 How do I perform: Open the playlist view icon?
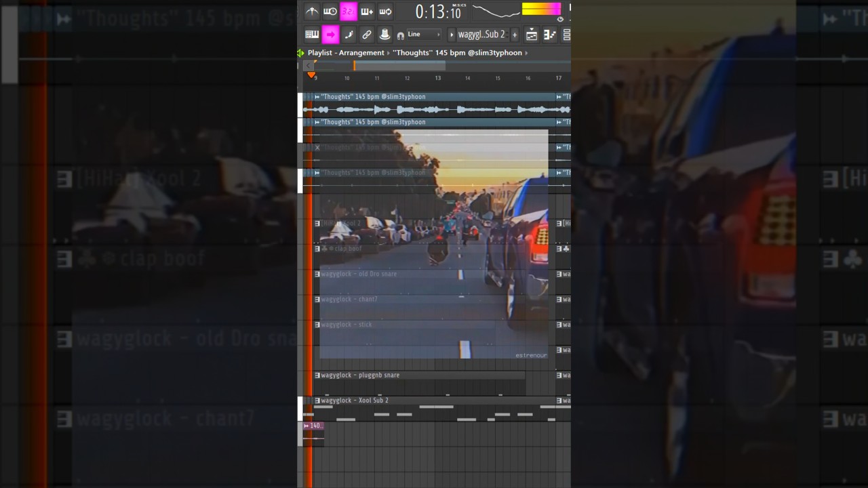coord(532,35)
